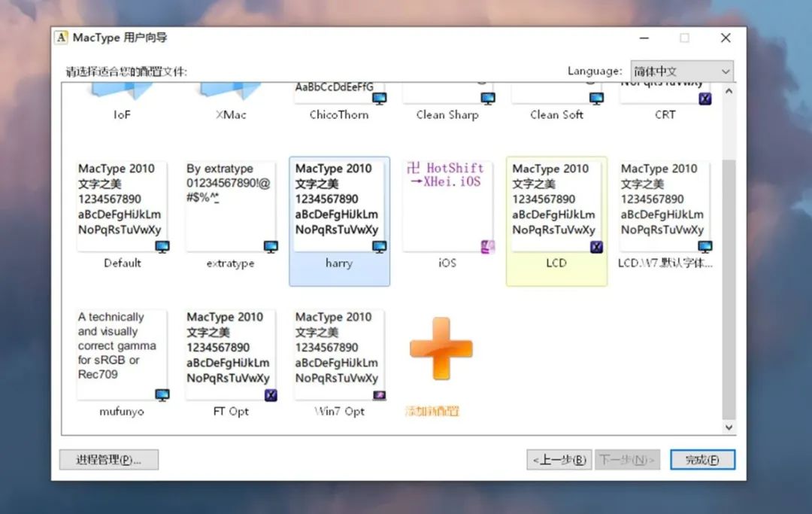
Task: Click the 完成(F) finish button
Action: pos(702,459)
